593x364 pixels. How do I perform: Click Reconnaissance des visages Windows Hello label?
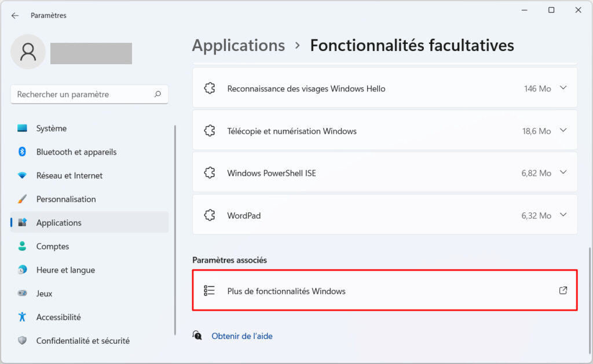pos(306,89)
